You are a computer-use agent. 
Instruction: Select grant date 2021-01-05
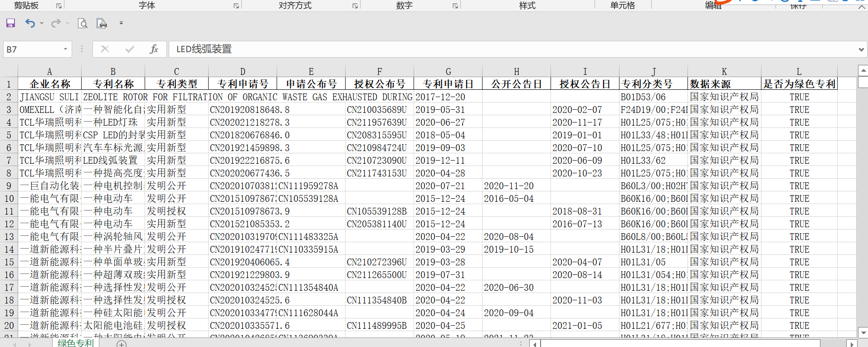[x=585, y=325]
